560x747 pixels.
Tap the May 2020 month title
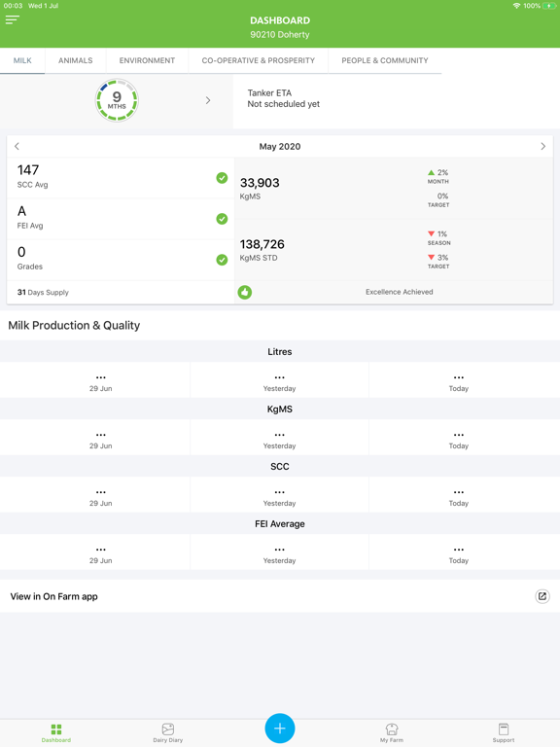(280, 146)
